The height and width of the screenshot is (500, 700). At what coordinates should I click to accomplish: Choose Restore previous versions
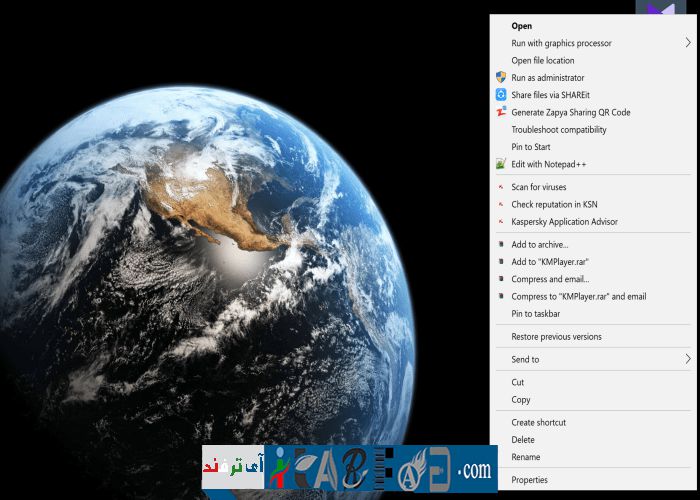556,337
